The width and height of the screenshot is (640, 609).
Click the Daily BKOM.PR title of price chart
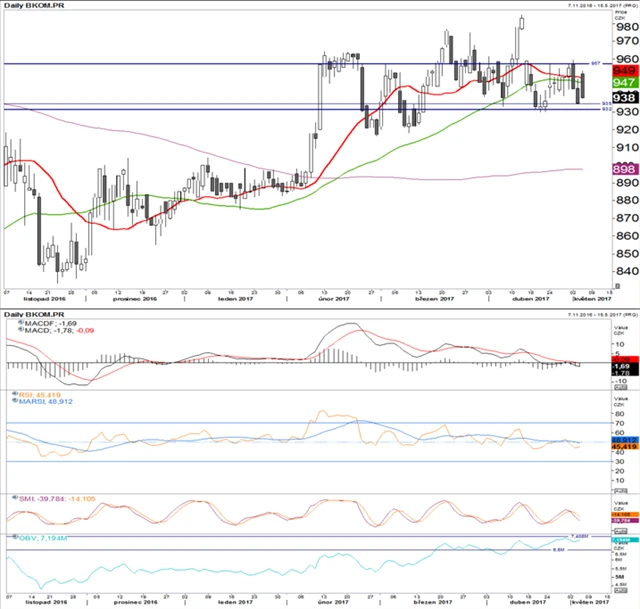[x=33, y=7]
